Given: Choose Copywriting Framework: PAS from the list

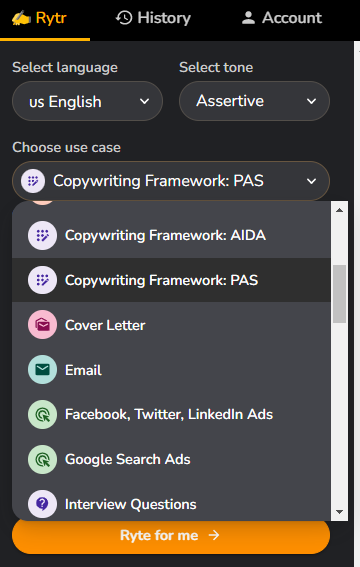Looking at the screenshot, I should pos(171,280).
